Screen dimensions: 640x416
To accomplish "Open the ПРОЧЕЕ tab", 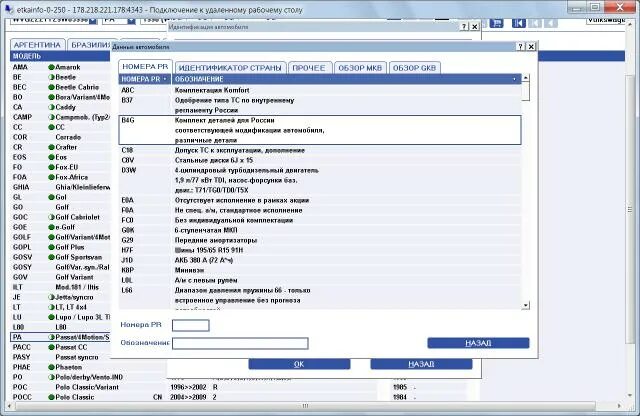I will [309, 68].
